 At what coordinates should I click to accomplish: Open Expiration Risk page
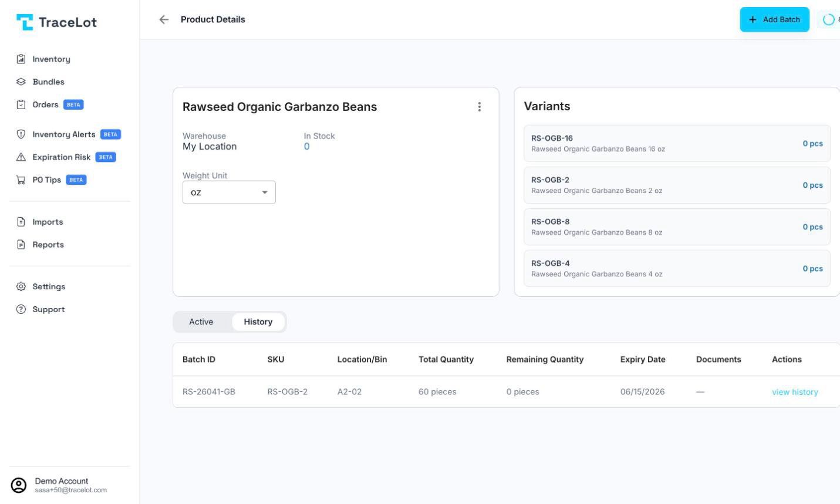(61, 157)
